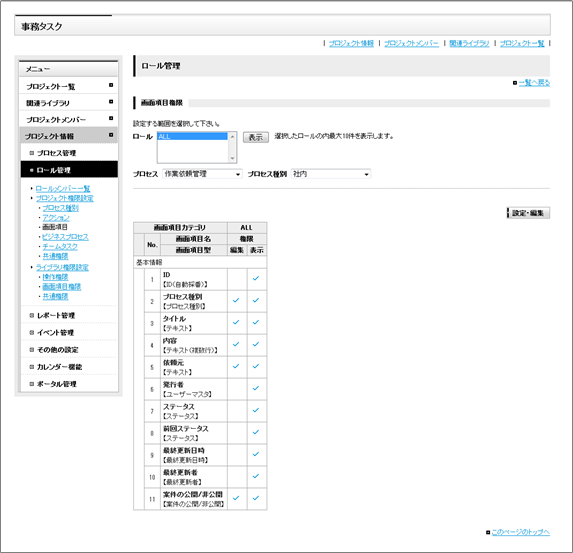The width and height of the screenshot is (573, 553).
Task: Expand イベント管理 via its plus icon
Action: (31, 333)
